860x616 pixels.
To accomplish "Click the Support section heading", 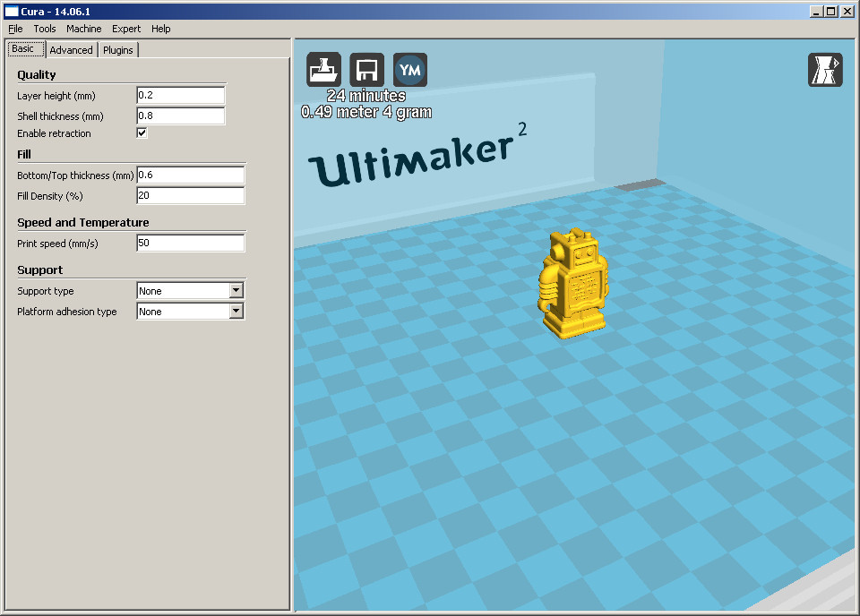I will 40,269.
